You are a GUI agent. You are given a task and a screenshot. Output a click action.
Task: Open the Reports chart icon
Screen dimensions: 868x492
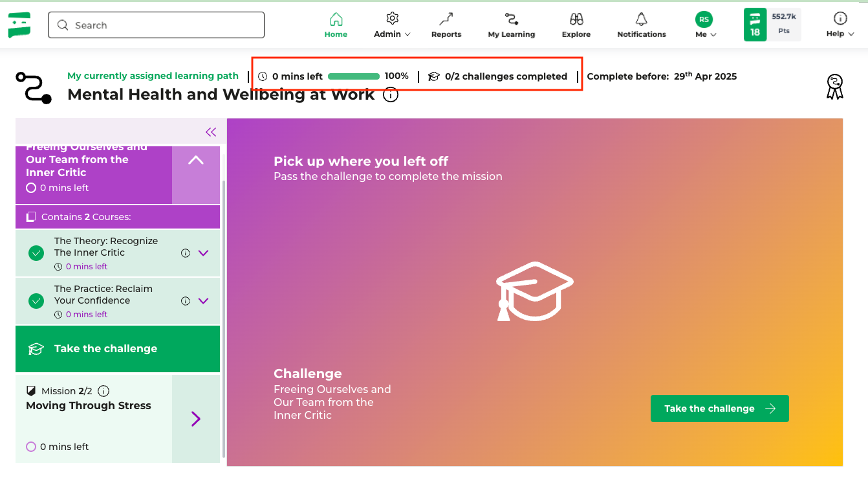click(x=446, y=19)
